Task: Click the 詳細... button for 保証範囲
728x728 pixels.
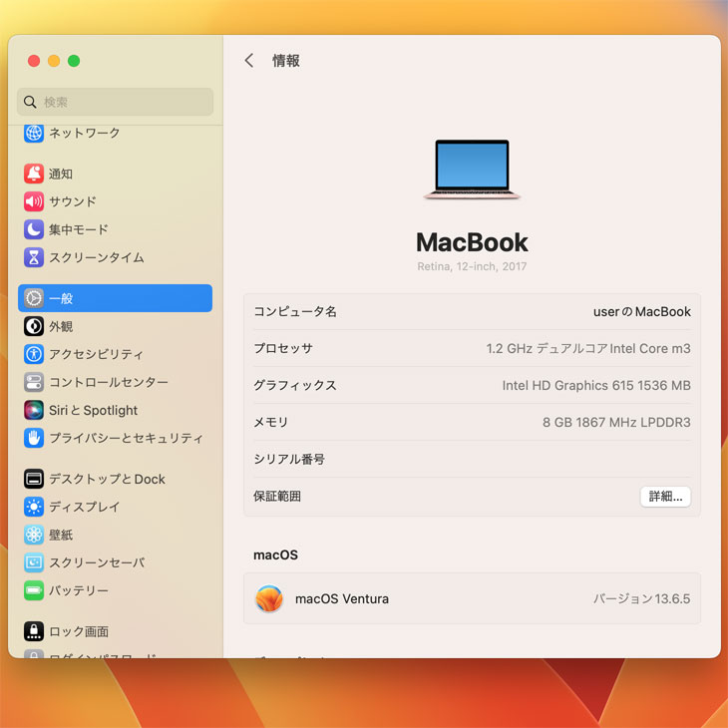Action: point(665,497)
